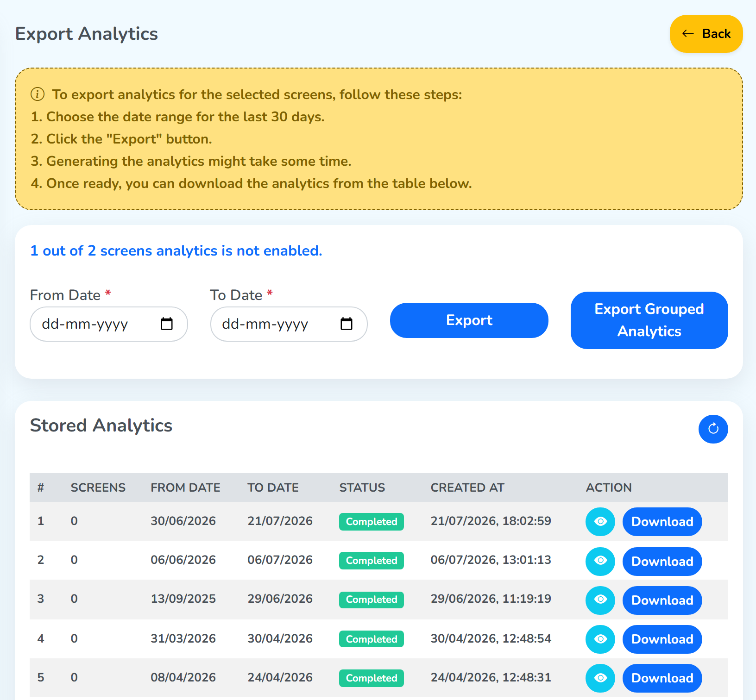Click the Export Analytics page title
The width and height of the screenshot is (756, 700).
87,34
